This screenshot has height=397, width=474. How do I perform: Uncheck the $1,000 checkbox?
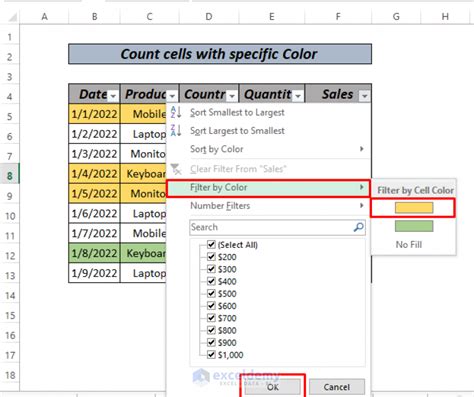point(211,354)
